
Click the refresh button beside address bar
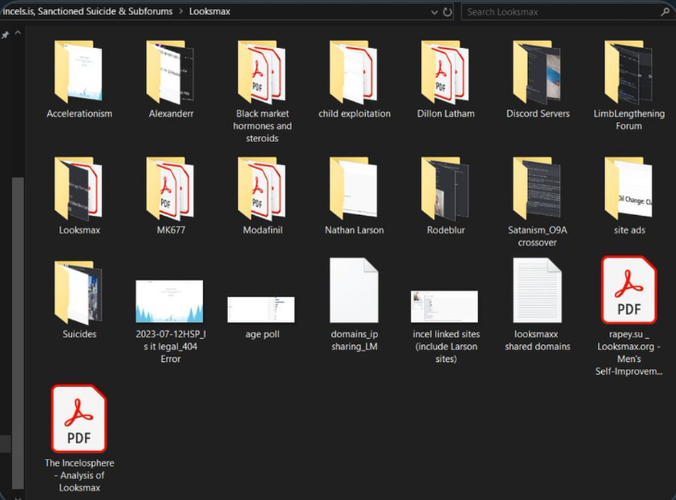[x=447, y=12]
